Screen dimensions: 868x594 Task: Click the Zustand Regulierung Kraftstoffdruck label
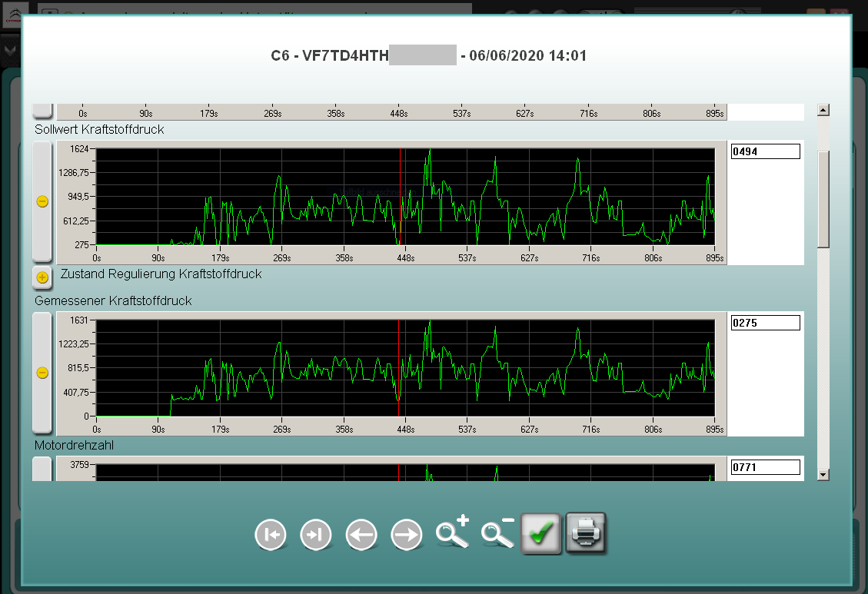click(161, 274)
